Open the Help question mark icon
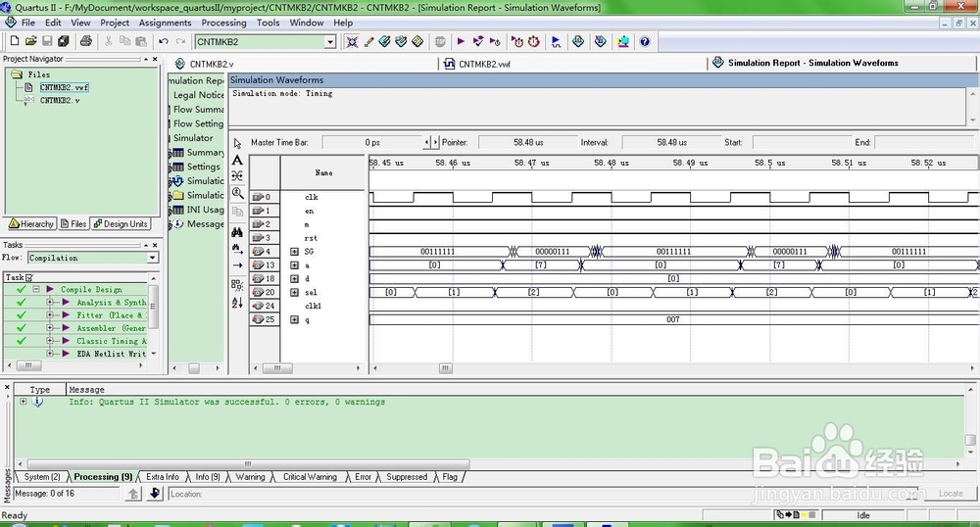Image resolution: width=980 pixels, height=527 pixels. click(x=645, y=42)
